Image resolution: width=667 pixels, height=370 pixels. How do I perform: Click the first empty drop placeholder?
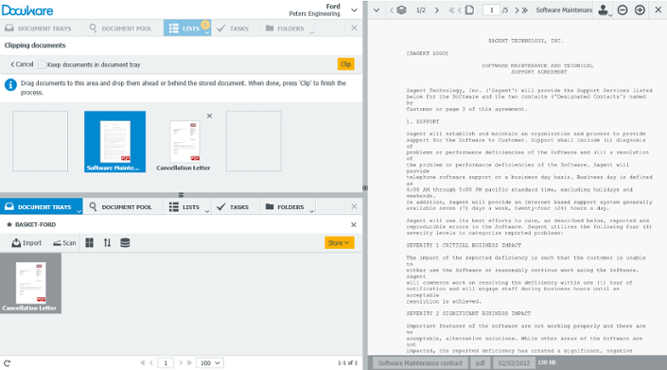coord(40,141)
